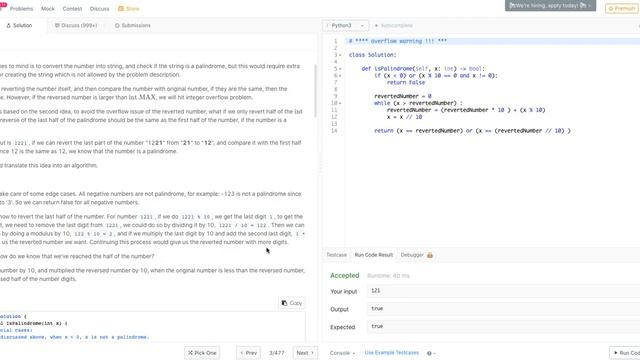
Task: Click the 'isPalindrome(int x)' line in the Java snippet
Action: point(33,323)
